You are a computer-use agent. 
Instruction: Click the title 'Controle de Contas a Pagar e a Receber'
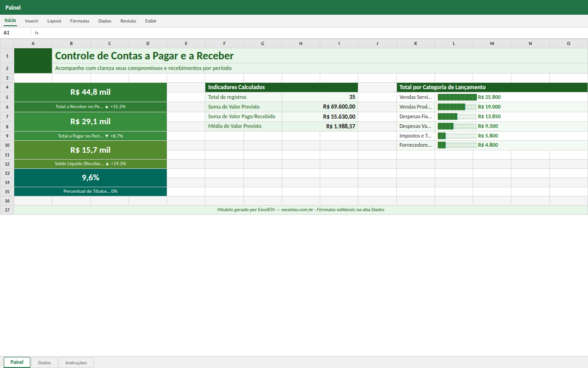144,56
